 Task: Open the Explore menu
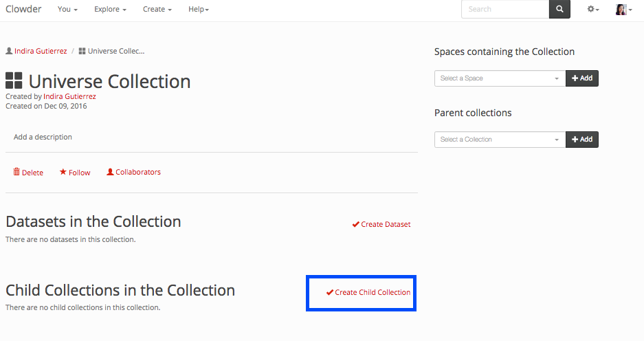click(x=110, y=10)
